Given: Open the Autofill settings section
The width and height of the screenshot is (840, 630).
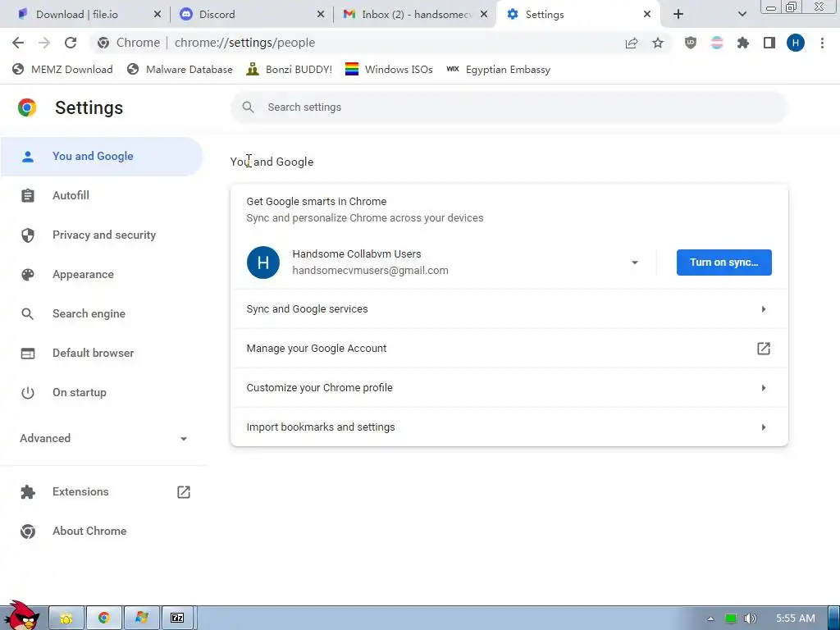Looking at the screenshot, I should [102, 195].
